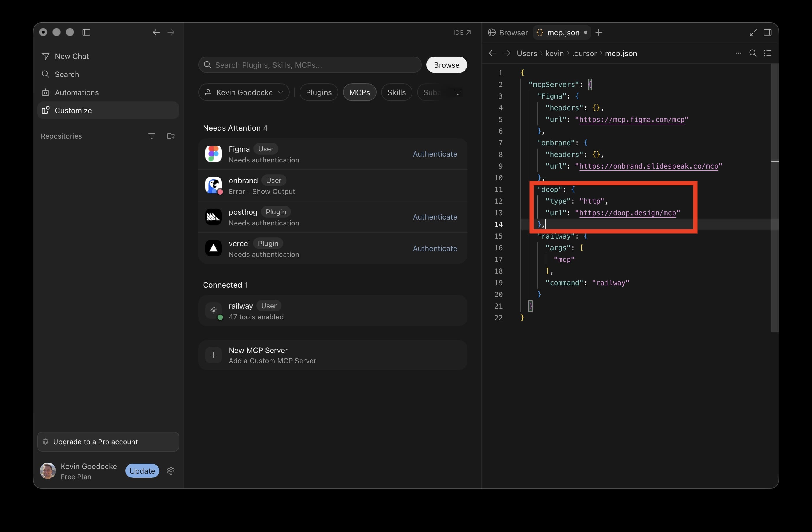
Task: Open the editor outline list icon
Action: (x=768, y=53)
